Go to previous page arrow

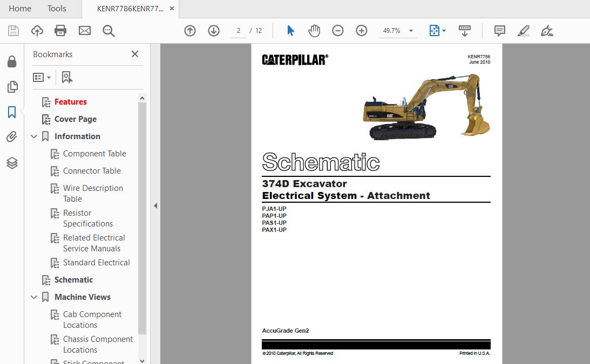coord(190,30)
